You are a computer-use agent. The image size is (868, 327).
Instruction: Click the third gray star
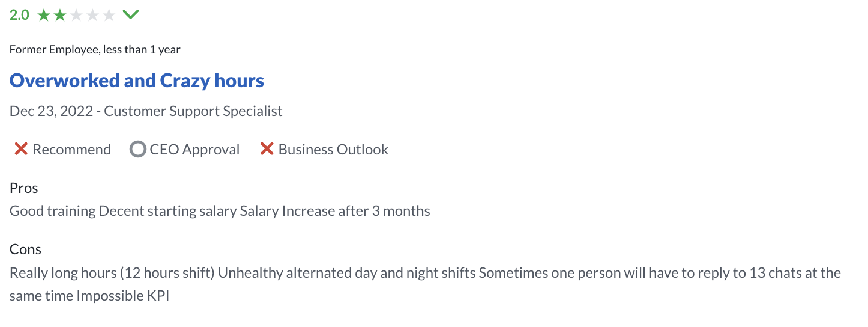(76, 15)
